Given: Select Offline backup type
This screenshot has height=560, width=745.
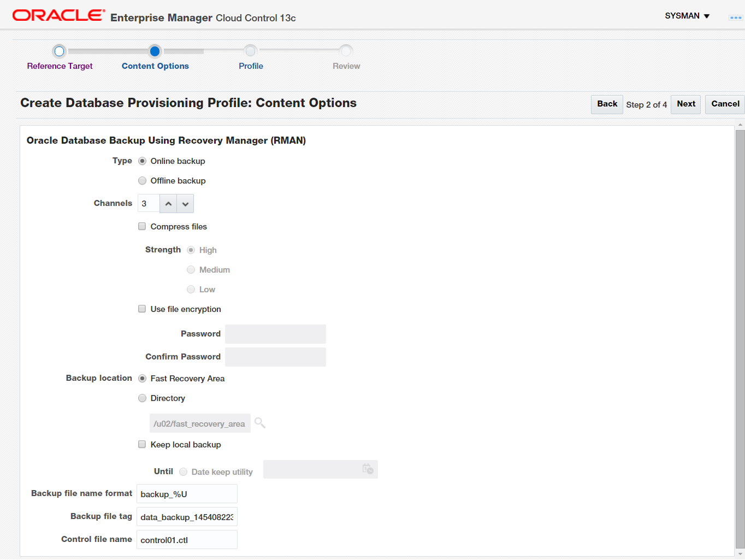Looking at the screenshot, I should [142, 181].
